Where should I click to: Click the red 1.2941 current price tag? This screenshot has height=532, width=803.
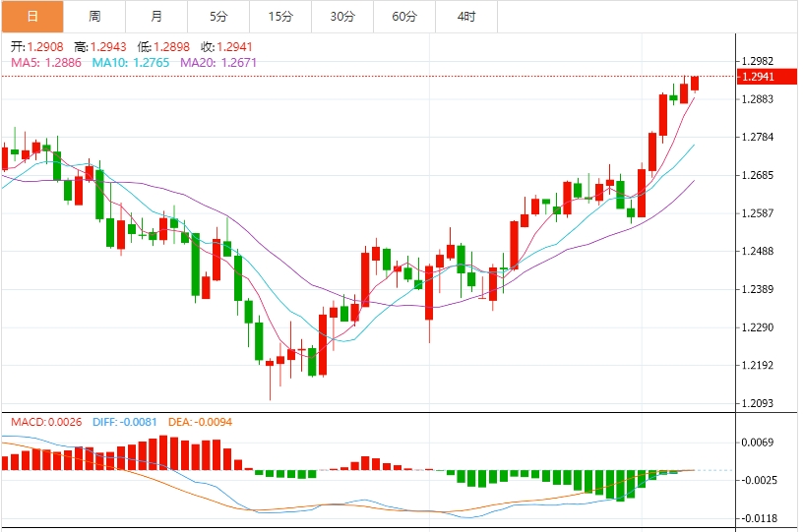(767, 77)
